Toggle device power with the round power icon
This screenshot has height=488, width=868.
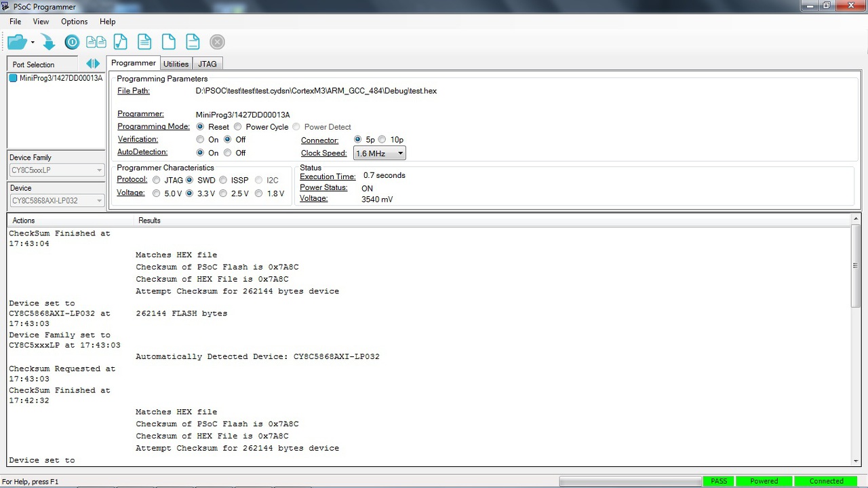pyautogui.click(x=72, y=42)
